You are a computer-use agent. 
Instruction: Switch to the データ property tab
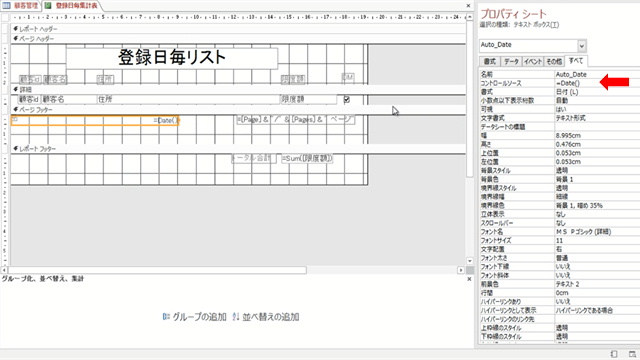[511, 62]
